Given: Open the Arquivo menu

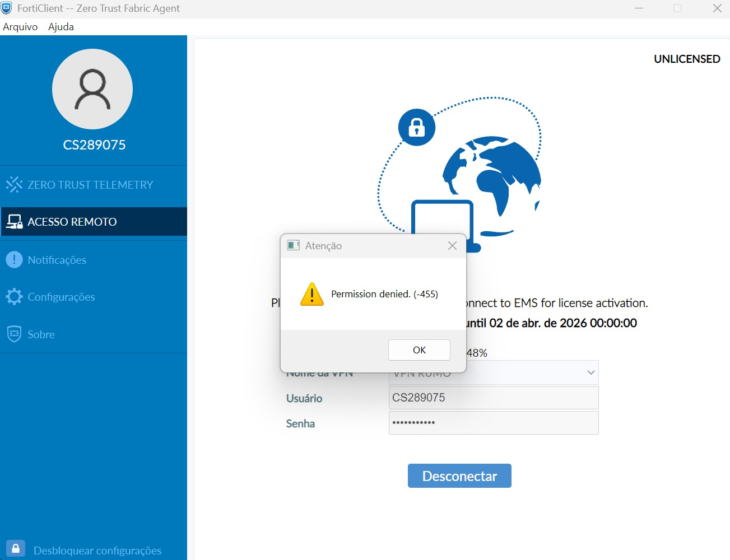Looking at the screenshot, I should coord(20,27).
